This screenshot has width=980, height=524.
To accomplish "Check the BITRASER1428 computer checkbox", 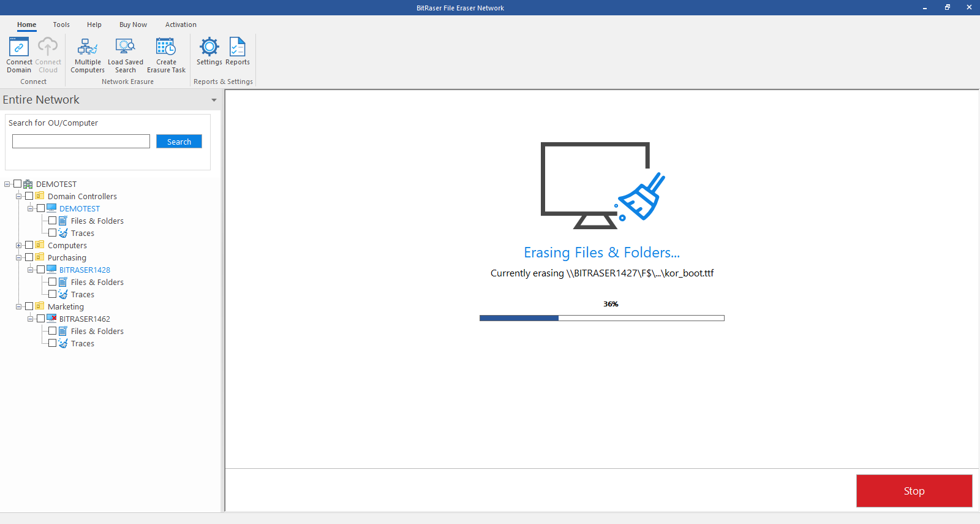I will click(x=40, y=270).
